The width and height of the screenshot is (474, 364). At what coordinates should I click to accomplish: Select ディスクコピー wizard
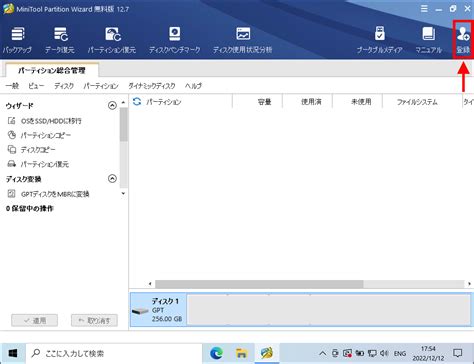tap(32, 150)
